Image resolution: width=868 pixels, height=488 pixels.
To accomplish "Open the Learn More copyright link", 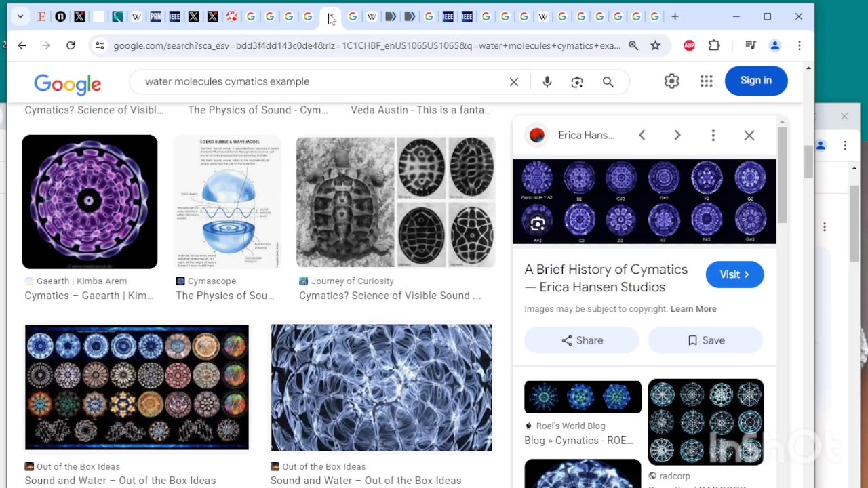I will 693,309.
